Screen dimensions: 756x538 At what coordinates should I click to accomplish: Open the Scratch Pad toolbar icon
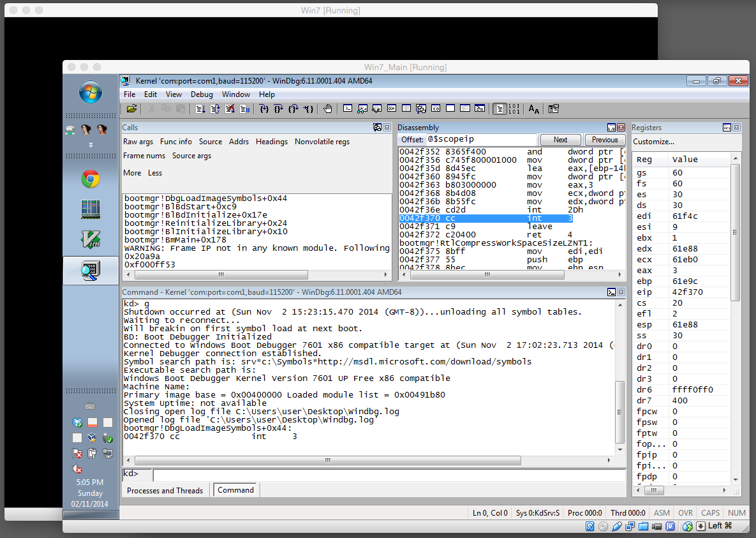pyautogui.click(x=450, y=108)
